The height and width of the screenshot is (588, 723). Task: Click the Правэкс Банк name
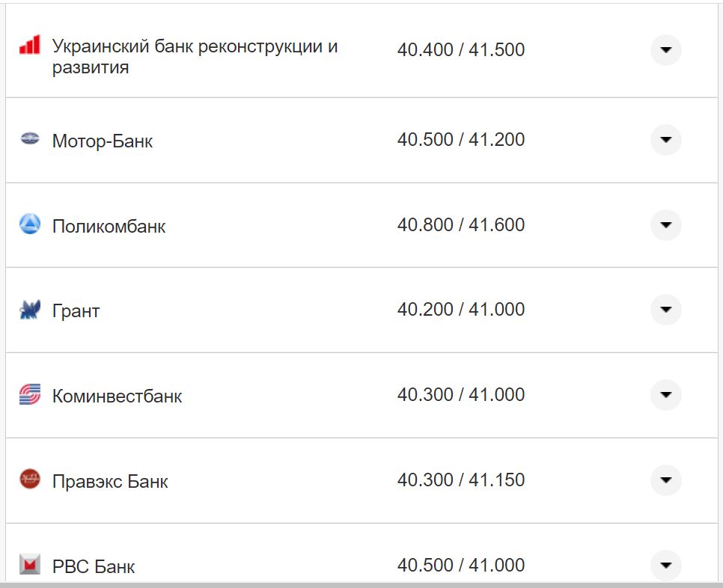pyautogui.click(x=110, y=481)
